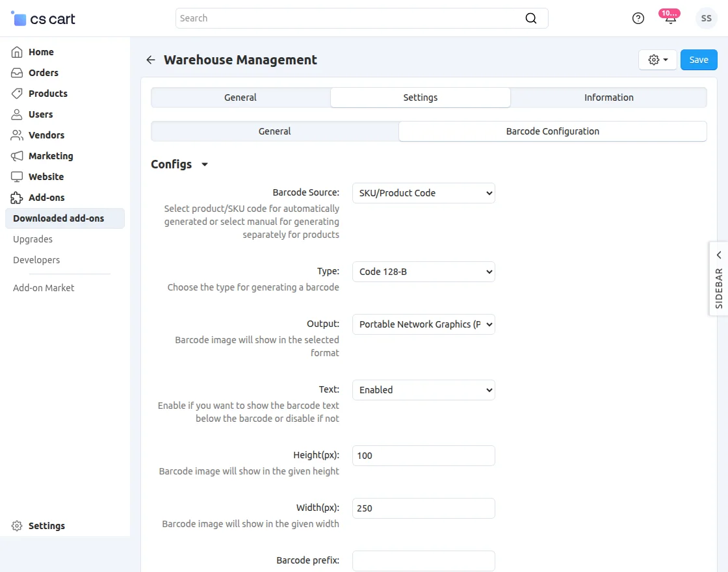Screen dimensions: 728x572
Task: Click the back arrow beside Warehouse Management
Action: (151, 60)
